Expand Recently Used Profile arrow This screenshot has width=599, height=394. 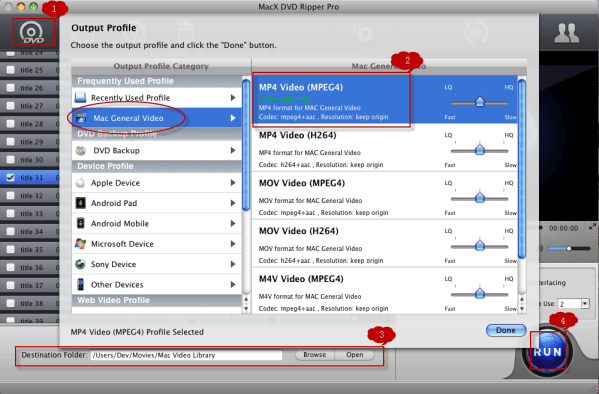tap(233, 98)
